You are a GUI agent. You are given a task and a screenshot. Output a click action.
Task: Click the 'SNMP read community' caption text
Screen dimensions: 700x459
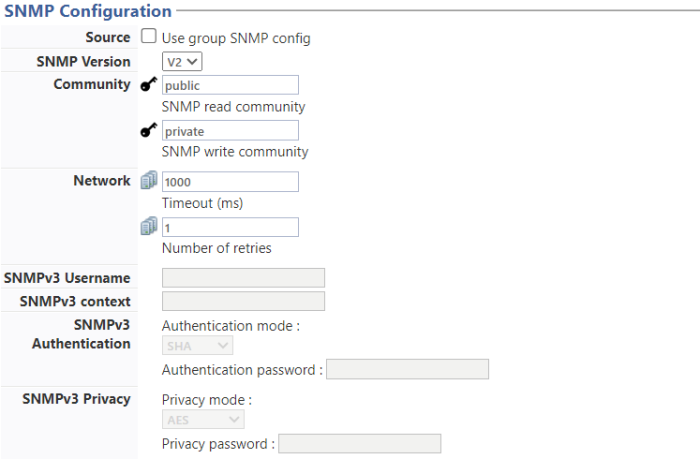pyautogui.click(x=233, y=106)
